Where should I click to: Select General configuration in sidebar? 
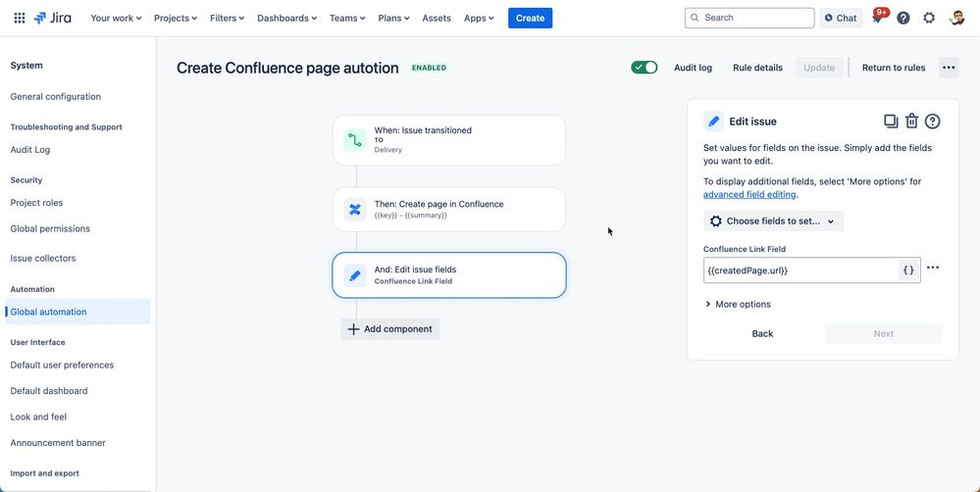[x=56, y=97]
